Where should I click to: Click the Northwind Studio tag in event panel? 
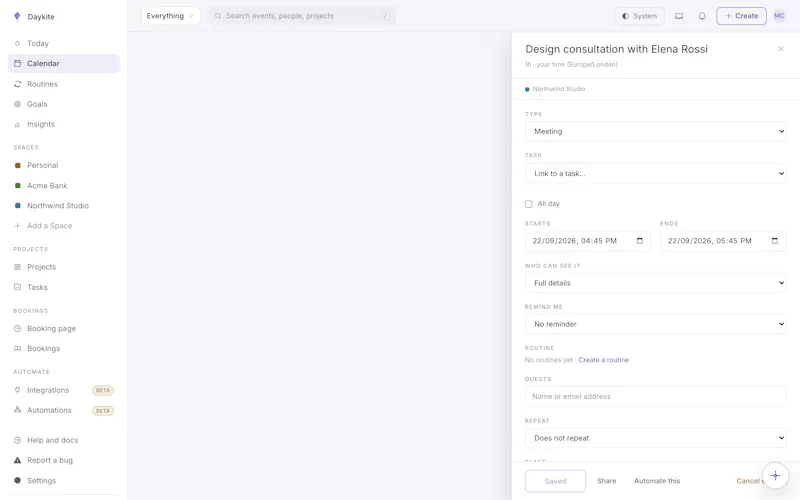click(555, 89)
